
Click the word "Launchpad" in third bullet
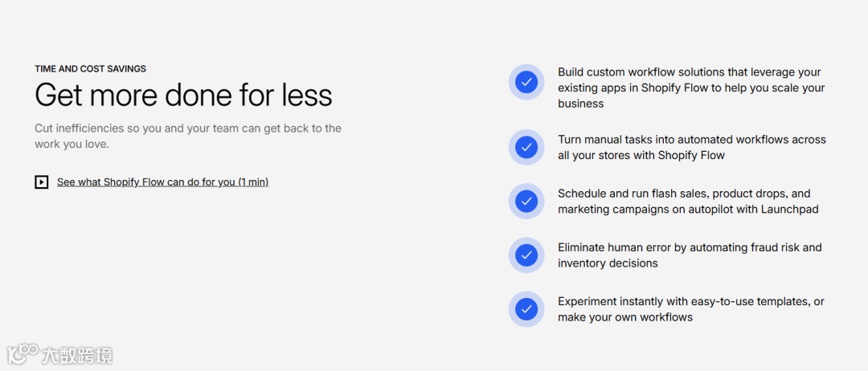coord(789,210)
